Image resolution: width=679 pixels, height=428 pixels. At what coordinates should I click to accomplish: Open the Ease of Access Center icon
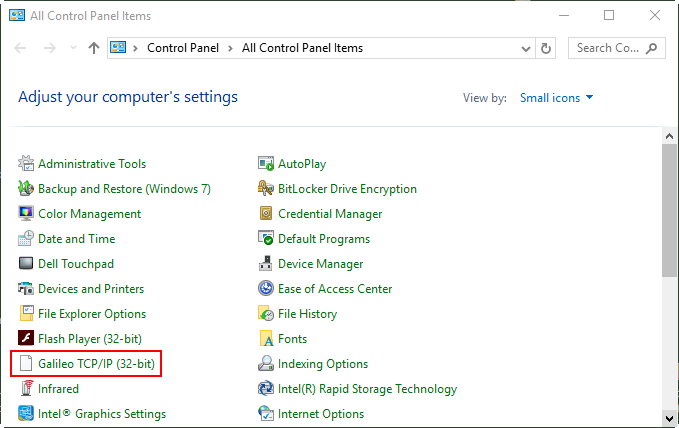(266, 289)
